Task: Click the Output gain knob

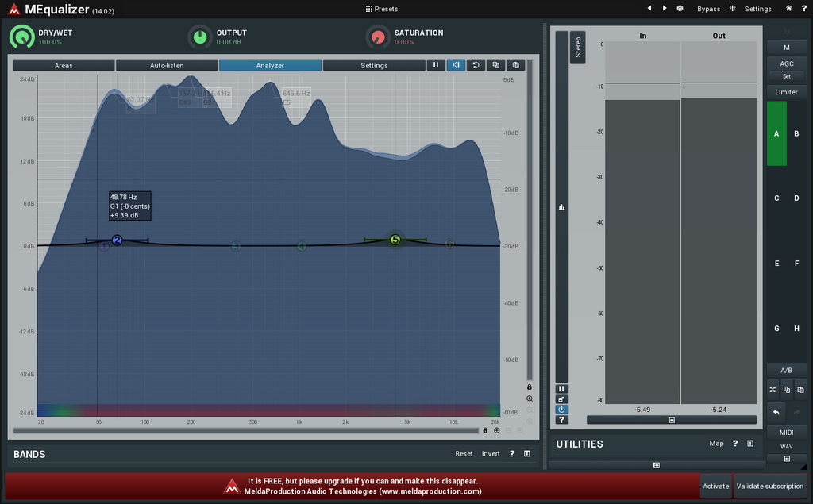Action: tap(200, 37)
